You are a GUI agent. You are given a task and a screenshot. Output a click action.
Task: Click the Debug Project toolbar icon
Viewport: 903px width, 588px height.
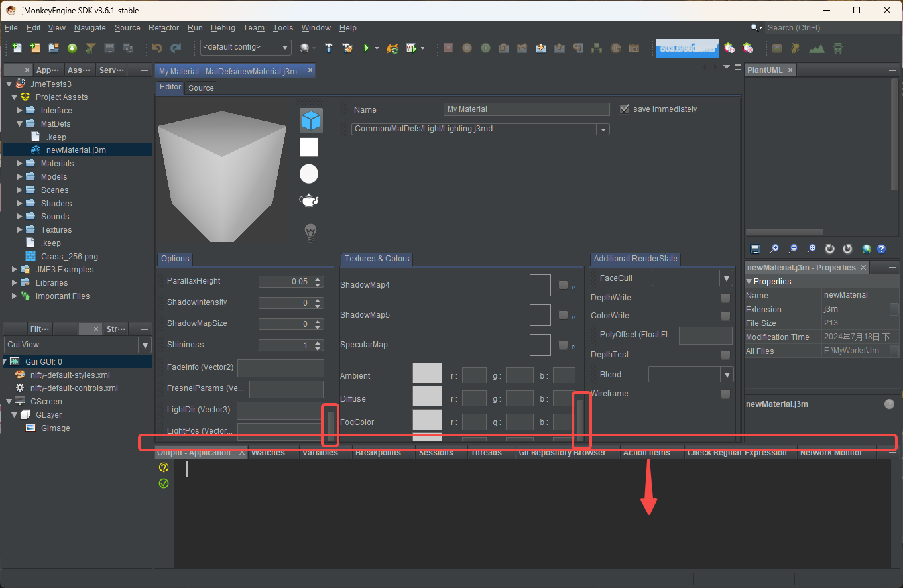pyautogui.click(x=392, y=48)
